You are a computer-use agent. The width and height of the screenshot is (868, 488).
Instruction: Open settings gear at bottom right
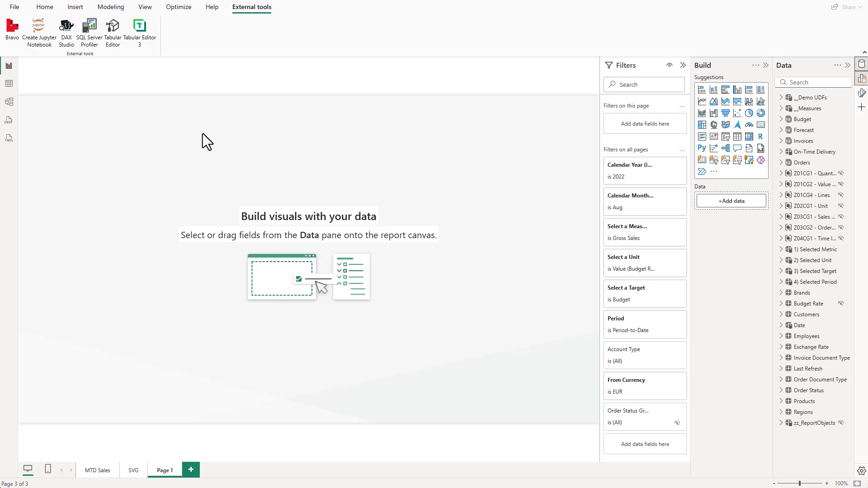coord(861,471)
